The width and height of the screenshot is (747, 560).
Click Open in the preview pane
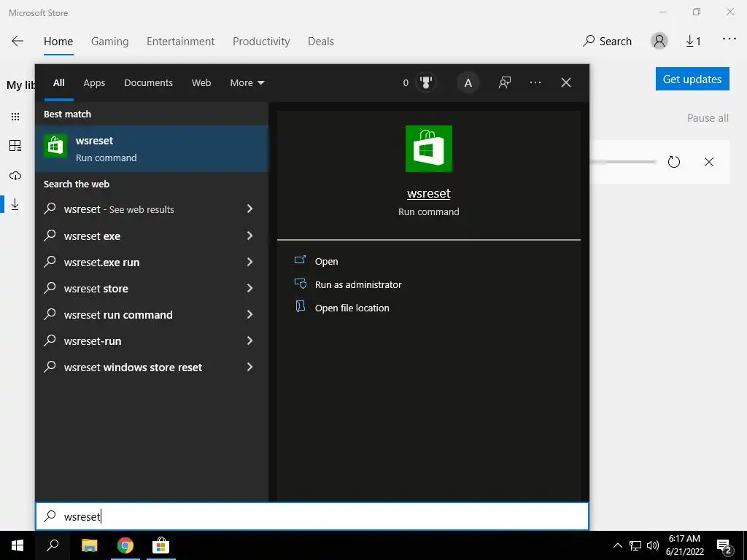[326, 262]
